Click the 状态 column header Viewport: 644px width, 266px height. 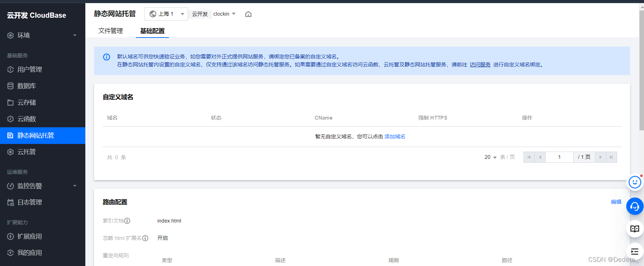pos(216,118)
